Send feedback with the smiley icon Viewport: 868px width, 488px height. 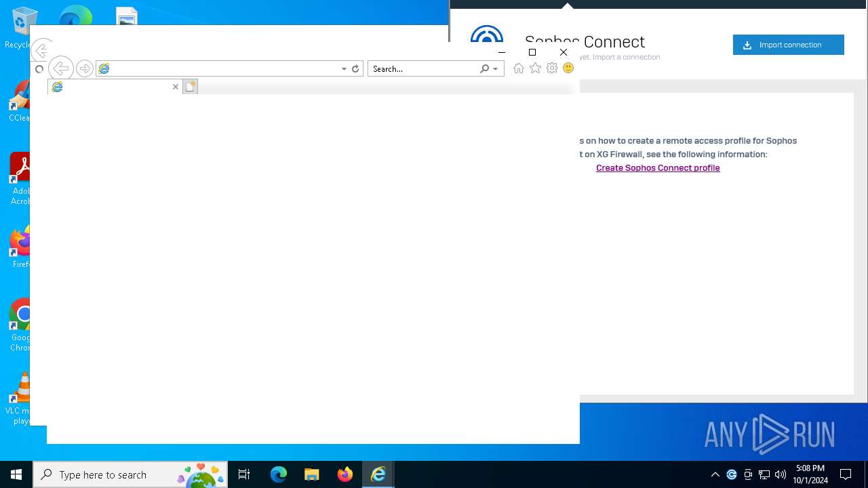568,68
